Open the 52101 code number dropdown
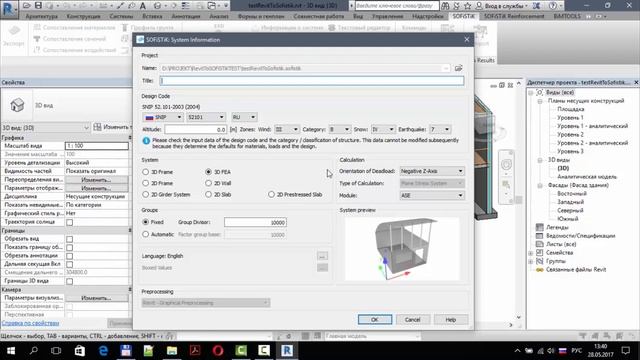Screen dimensions: 640x360 pyautogui.click(x=206, y=117)
